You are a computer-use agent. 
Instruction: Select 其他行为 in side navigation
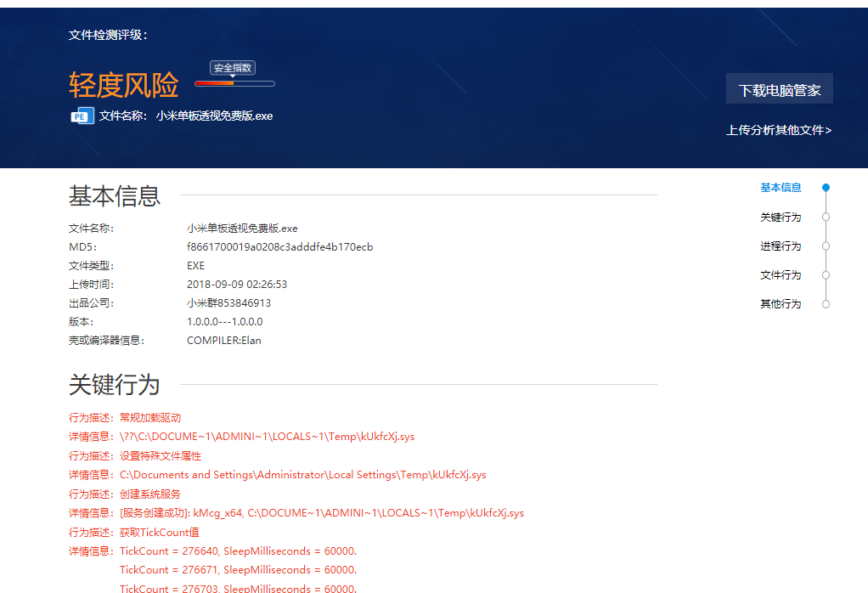pos(781,304)
